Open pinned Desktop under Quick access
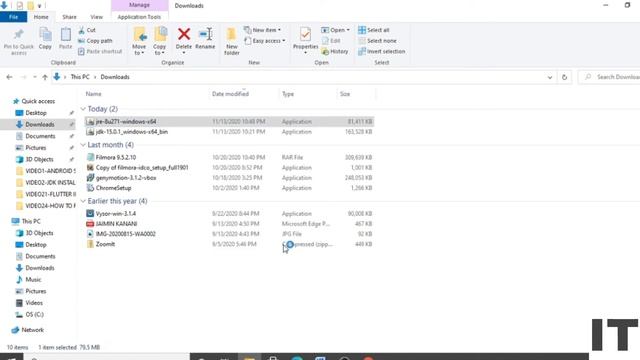Image resolution: width=640 pixels, height=360 pixels. coord(36,113)
